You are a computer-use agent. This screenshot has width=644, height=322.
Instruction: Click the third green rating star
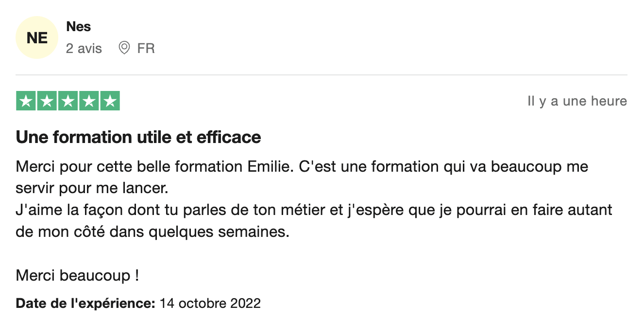(x=68, y=101)
